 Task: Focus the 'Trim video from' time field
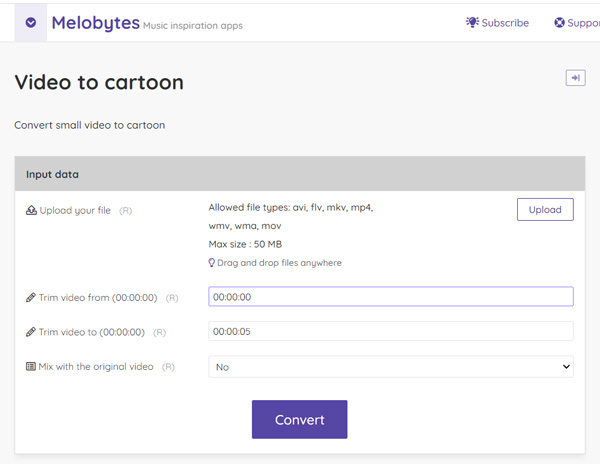(390, 297)
